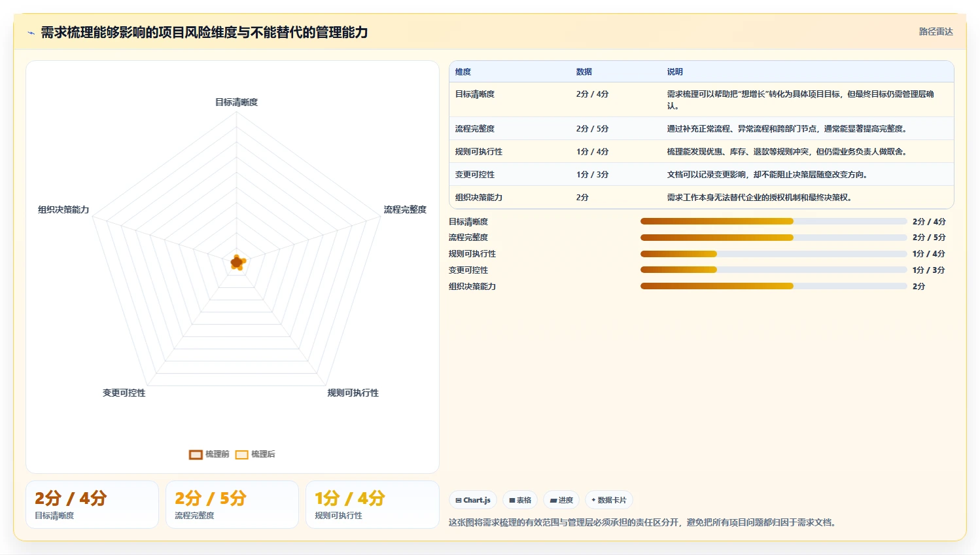Open the 2分 / 5分 流程完整度 card
Image resolution: width=980 pixels, height=555 pixels.
tap(232, 505)
